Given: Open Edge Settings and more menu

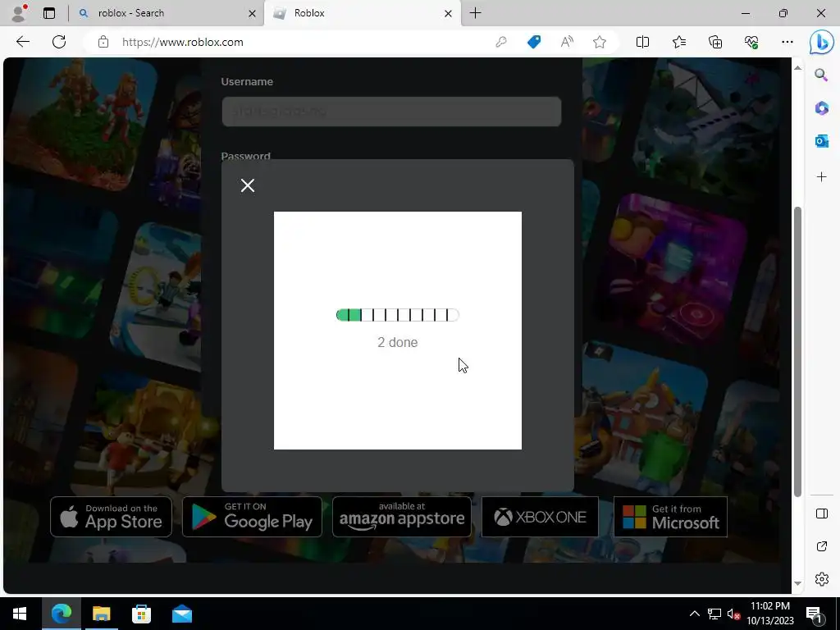Looking at the screenshot, I should [787, 42].
